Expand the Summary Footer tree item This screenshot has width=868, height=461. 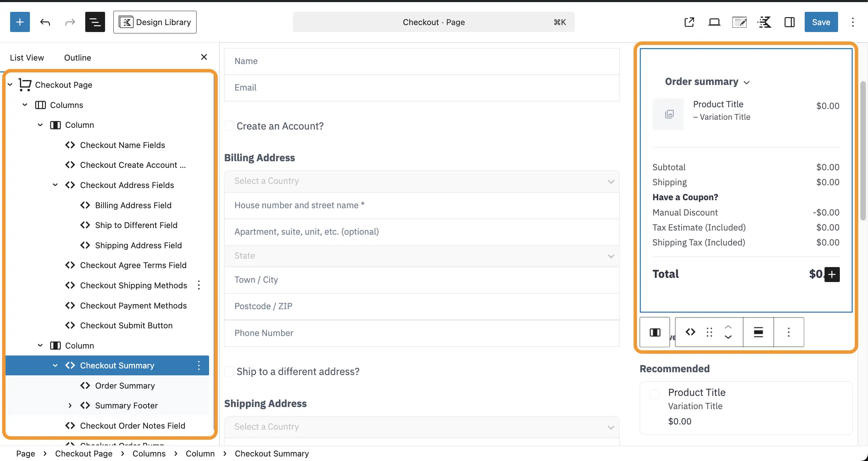point(70,405)
